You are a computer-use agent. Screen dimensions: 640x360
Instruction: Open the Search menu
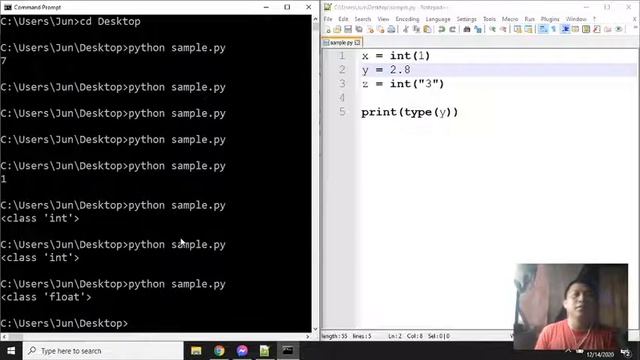[363, 19]
